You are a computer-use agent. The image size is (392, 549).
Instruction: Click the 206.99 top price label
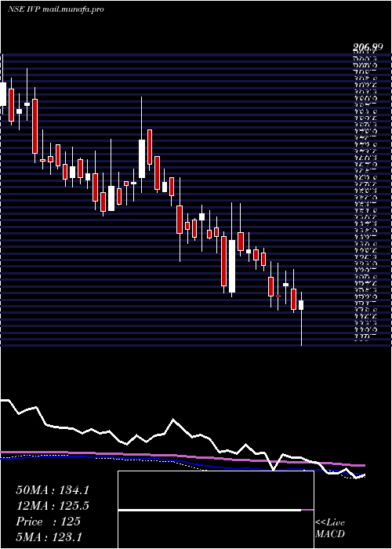click(368, 48)
